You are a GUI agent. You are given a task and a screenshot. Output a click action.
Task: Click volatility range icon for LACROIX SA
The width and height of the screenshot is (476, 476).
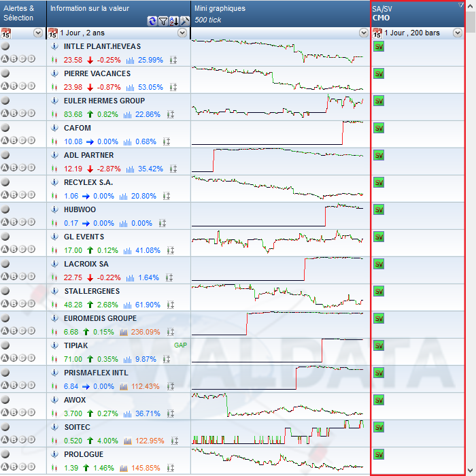pyautogui.click(x=169, y=277)
